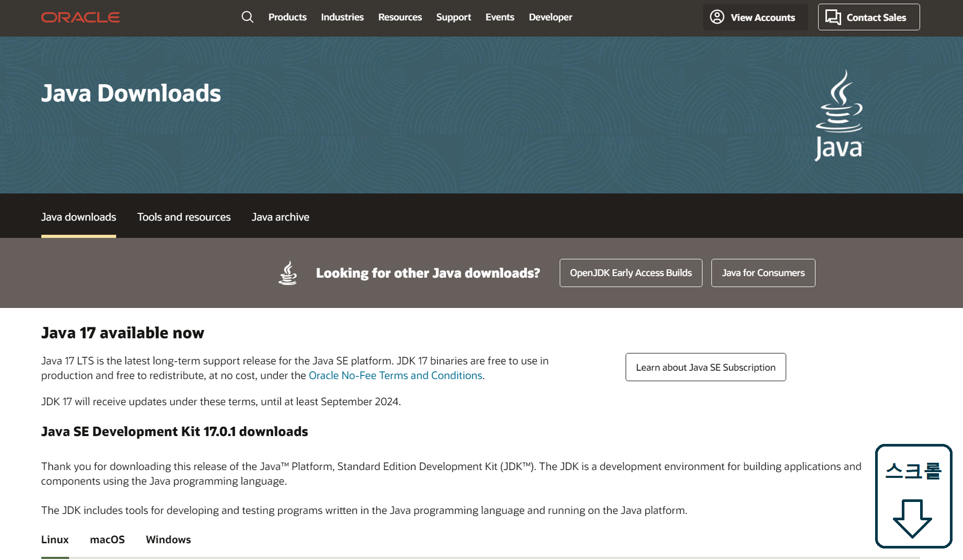Click 'Looking for other Java downloads?' text
The height and width of the screenshot is (560, 963).
point(428,273)
